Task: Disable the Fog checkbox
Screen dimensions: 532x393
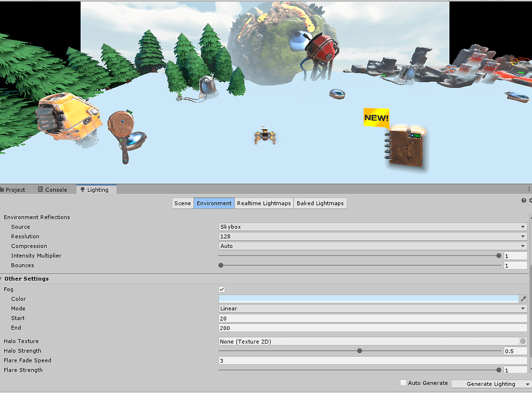Action: click(222, 289)
